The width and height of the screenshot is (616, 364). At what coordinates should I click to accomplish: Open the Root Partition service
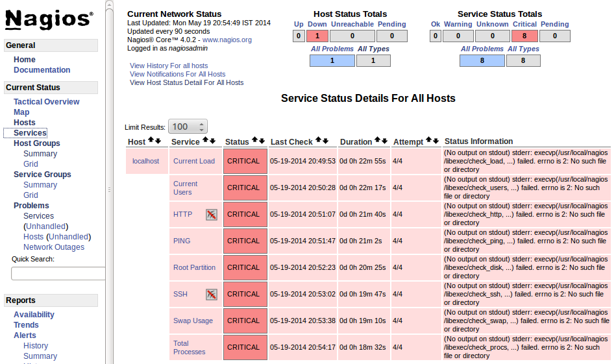195,267
